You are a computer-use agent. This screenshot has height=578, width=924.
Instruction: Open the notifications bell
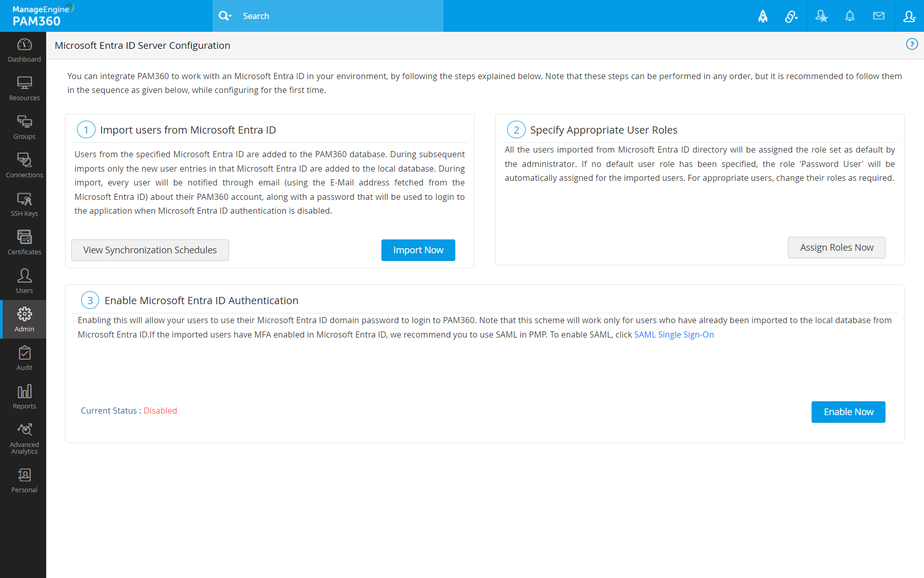(850, 16)
